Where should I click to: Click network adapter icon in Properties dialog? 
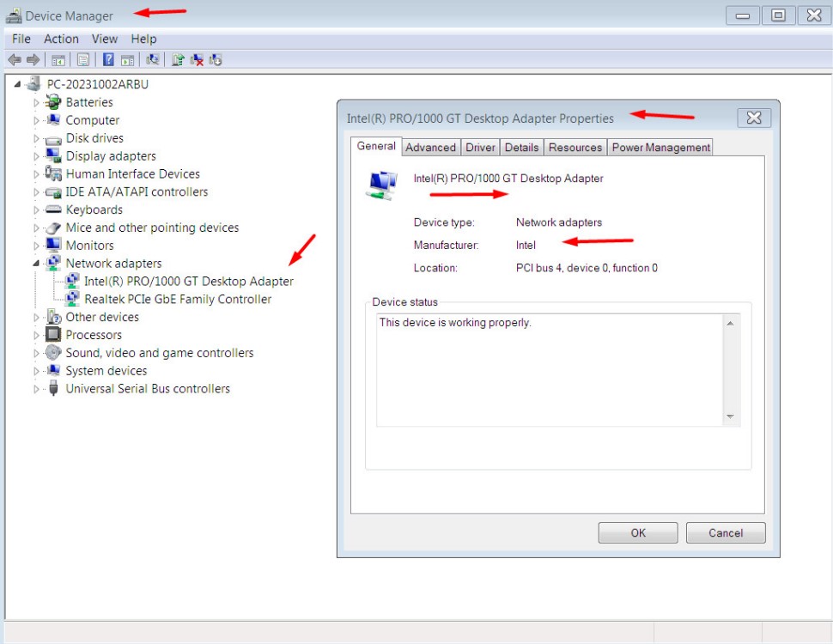tap(381, 185)
